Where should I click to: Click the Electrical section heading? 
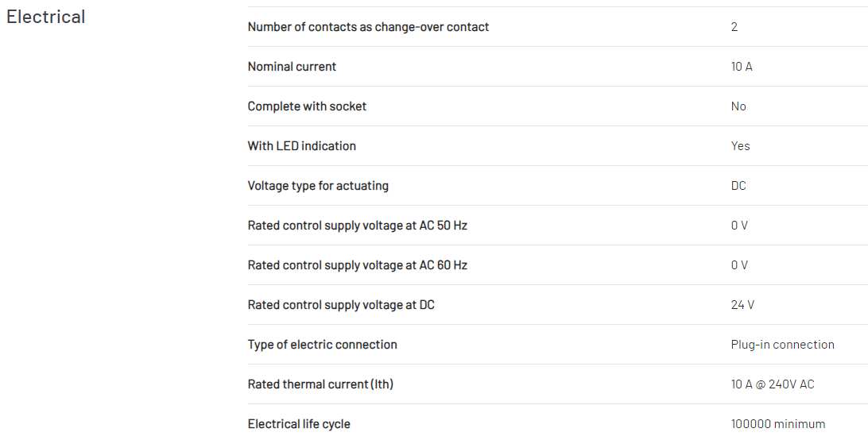click(x=46, y=17)
